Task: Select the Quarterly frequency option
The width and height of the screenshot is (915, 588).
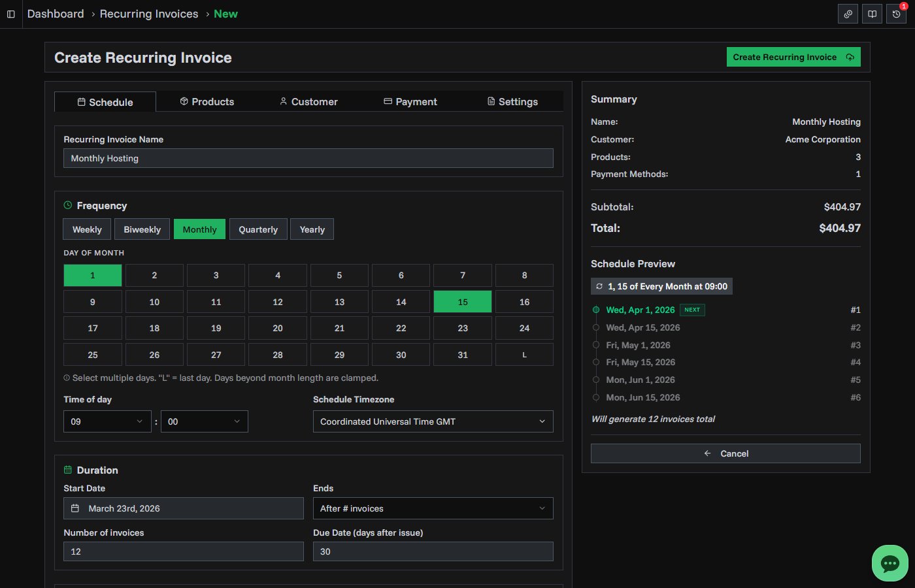Action: pos(258,229)
